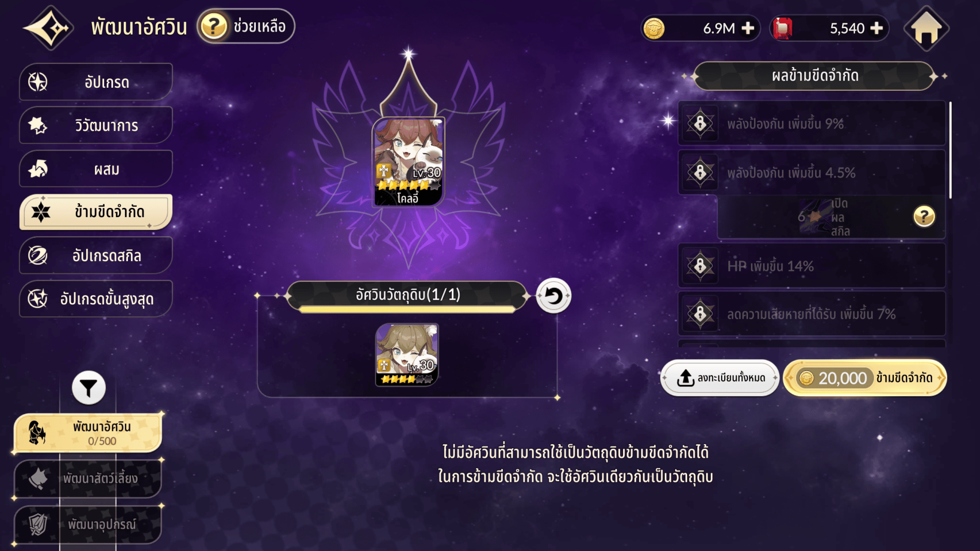Screen dimensions: 980x551
Task: Switch to the วิวัฒนาการ tab
Action: (x=96, y=125)
